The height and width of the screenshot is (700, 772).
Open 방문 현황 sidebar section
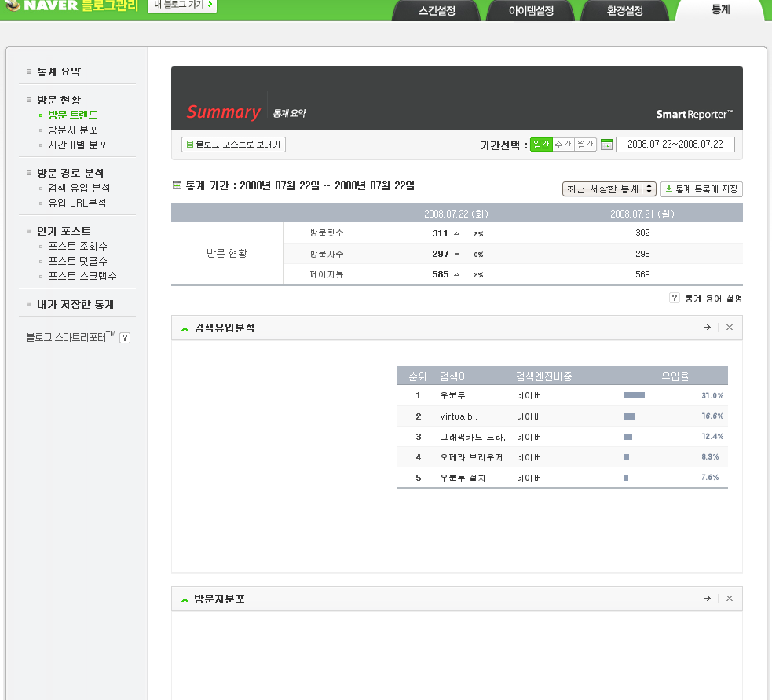59,100
